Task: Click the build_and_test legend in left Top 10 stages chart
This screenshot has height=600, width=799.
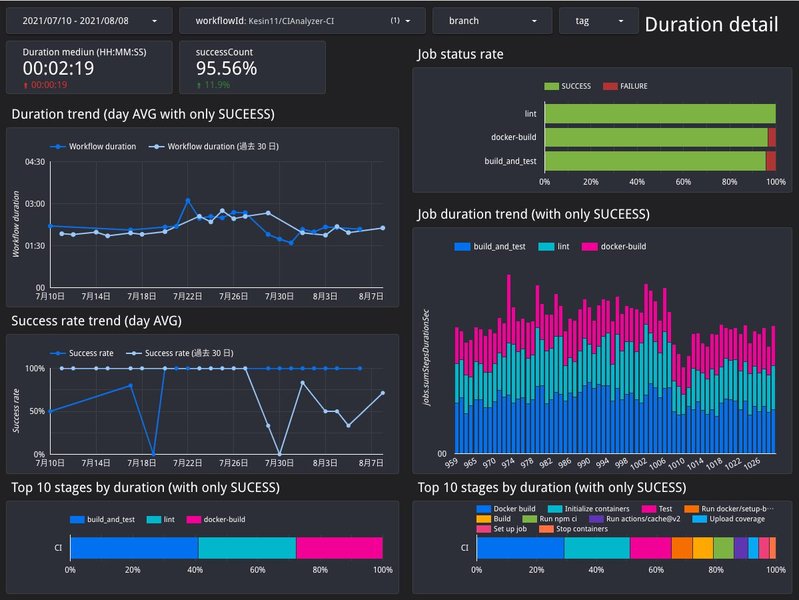Action: point(102,519)
